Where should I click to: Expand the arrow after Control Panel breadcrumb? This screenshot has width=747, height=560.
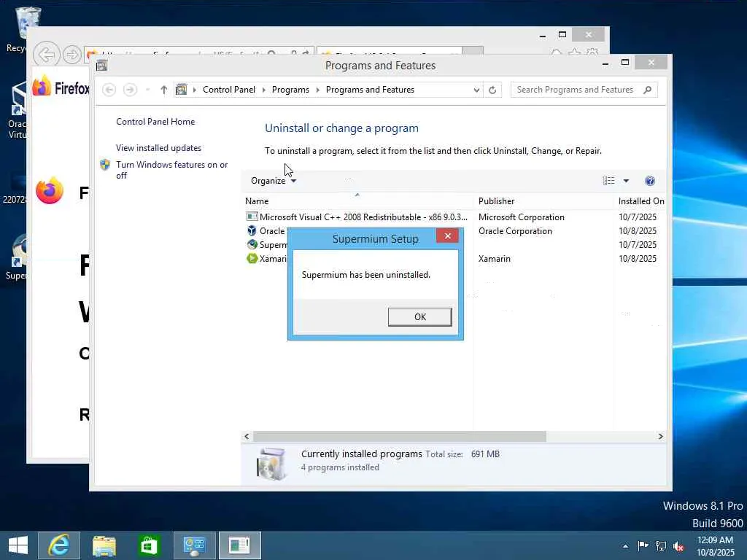pos(263,90)
